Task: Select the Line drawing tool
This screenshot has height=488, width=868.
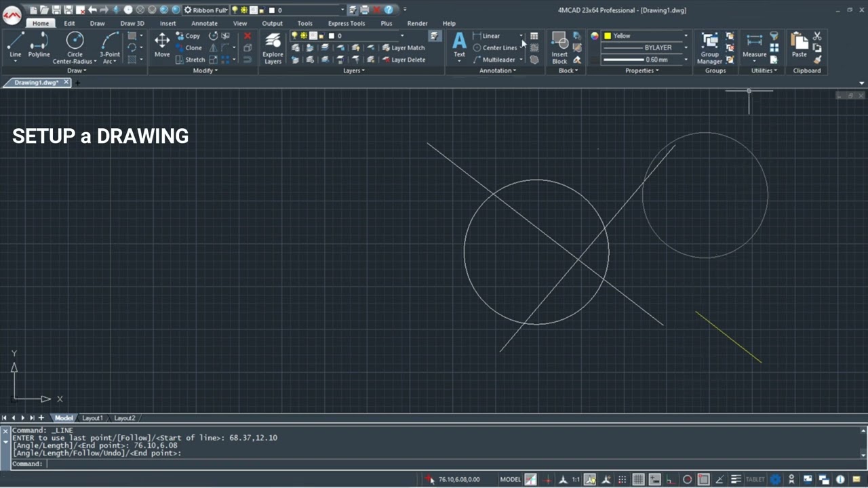Action: point(15,46)
